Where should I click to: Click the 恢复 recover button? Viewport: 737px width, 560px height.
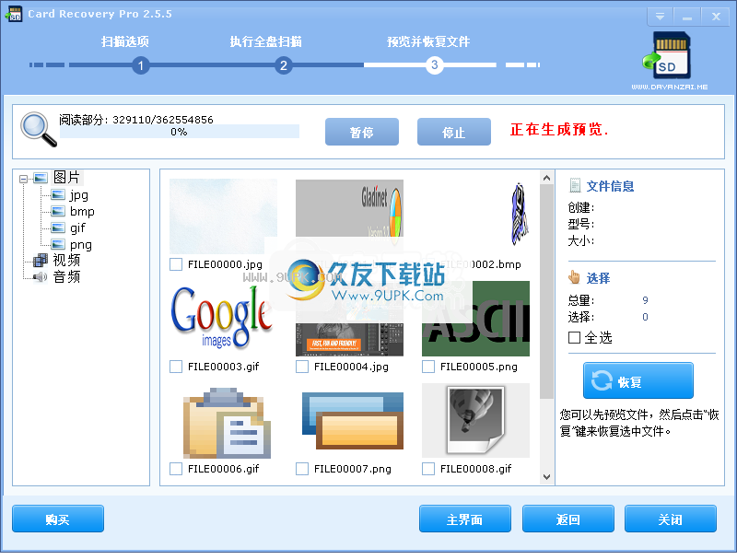coord(638,381)
